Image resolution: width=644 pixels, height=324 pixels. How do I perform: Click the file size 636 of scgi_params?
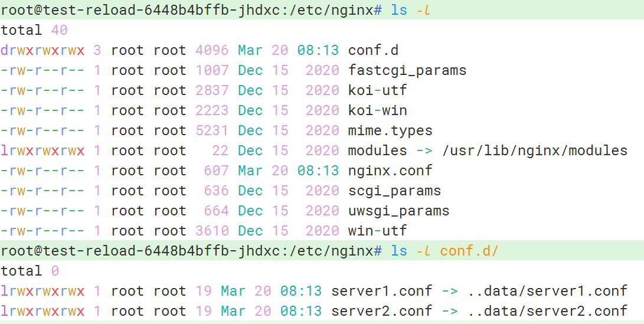pyautogui.click(x=216, y=191)
